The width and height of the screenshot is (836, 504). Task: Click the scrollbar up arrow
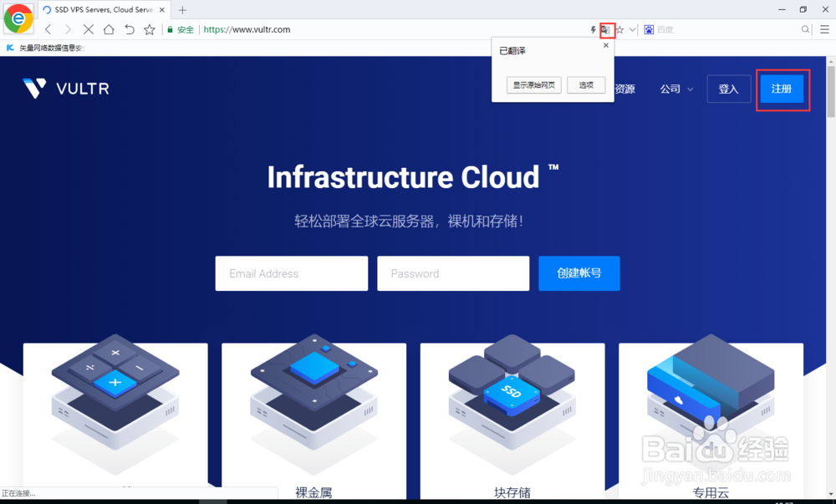(x=831, y=61)
